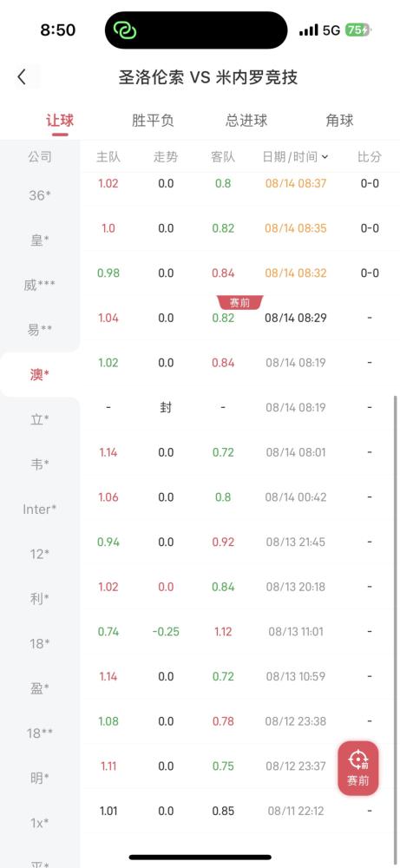Select the 澳* company entry
Image resolution: width=400 pixels, height=868 pixels.
click(x=40, y=375)
